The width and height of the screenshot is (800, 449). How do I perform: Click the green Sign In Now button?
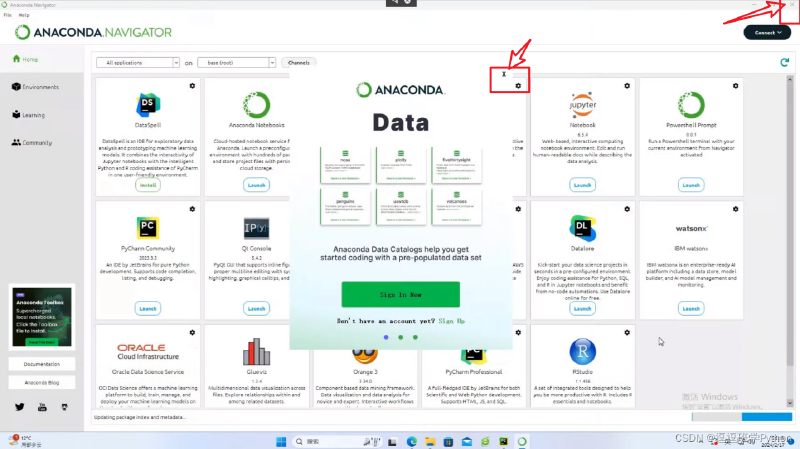point(401,294)
